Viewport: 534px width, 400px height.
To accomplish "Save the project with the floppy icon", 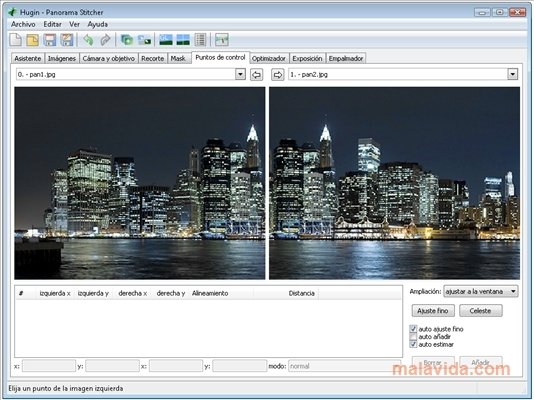I will coord(50,40).
